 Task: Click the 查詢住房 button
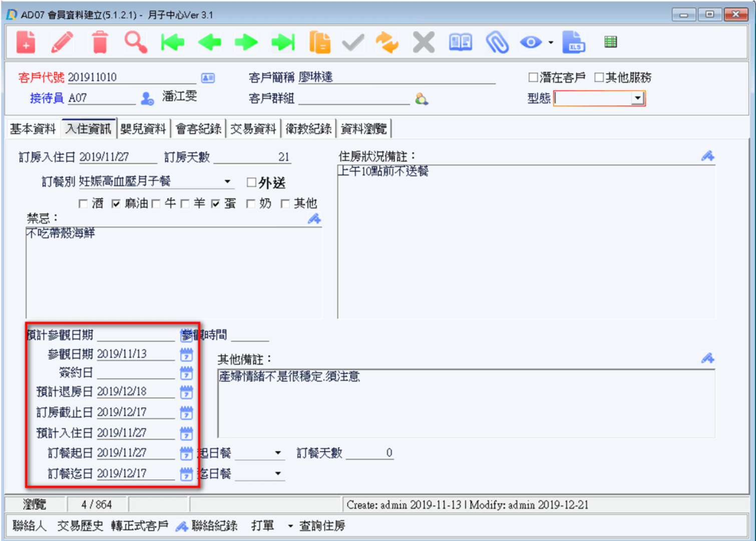(x=322, y=526)
